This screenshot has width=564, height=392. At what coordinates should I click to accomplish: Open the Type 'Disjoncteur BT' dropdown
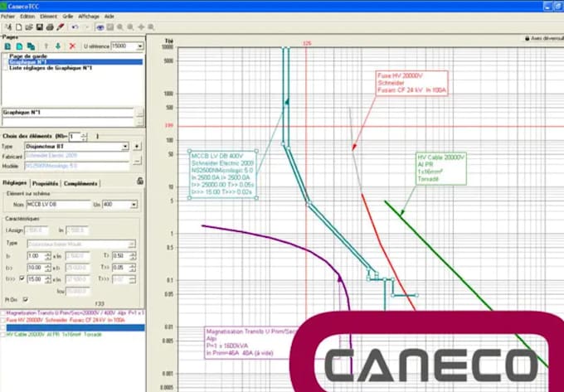click(x=125, y=146)
